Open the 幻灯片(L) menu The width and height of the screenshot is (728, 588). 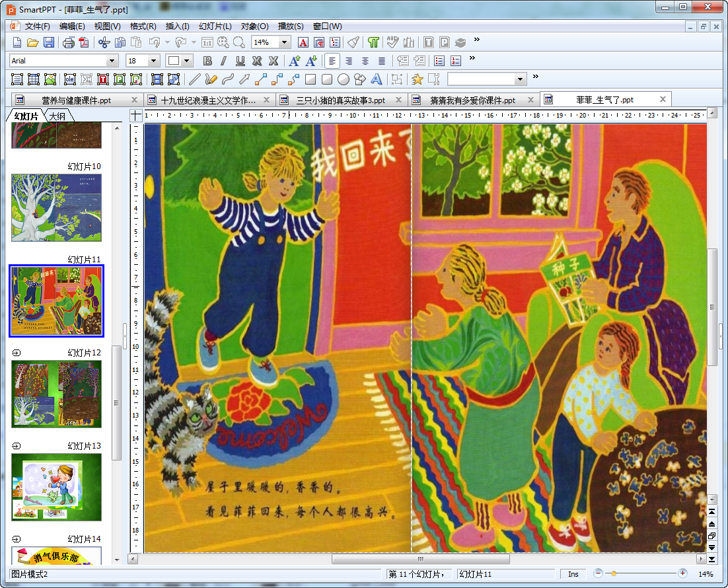(x=215, y=26)
